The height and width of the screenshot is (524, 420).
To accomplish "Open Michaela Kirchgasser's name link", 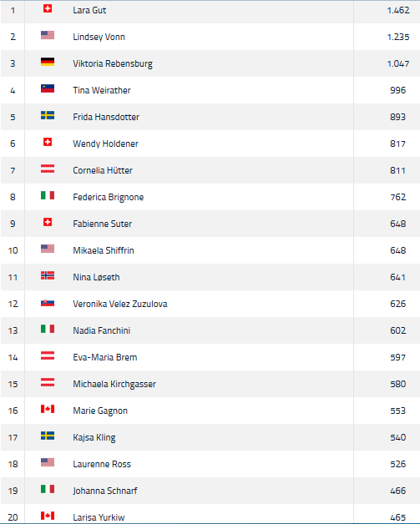I will point(114,384).
